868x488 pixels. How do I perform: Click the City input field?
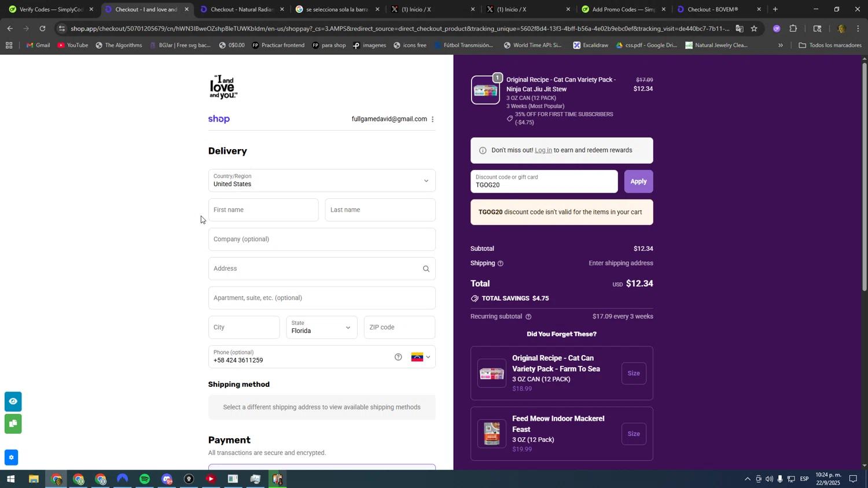(x=244, y=327)
